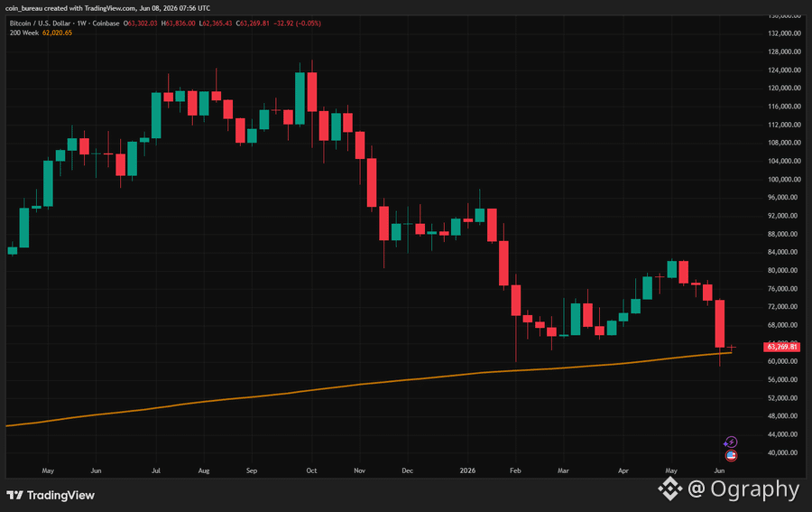Image resolution: width=812 pixels, height=512 pixels.
Task: Click the 100,000.00 price axis label
Action: click(783, 180)
